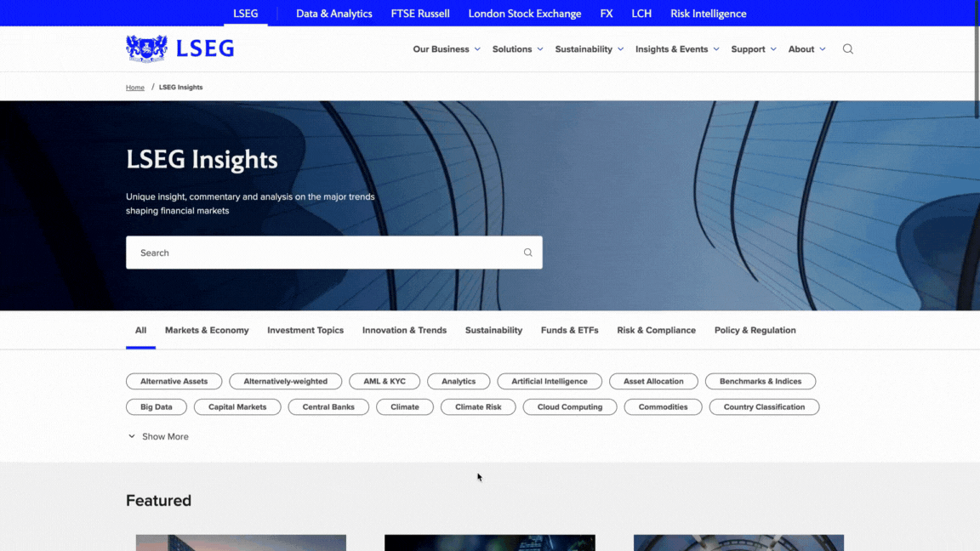The height and width of the screenshot is (551, 980).
Task: Open the Risk Intelligence link
Action: (708, 13)
